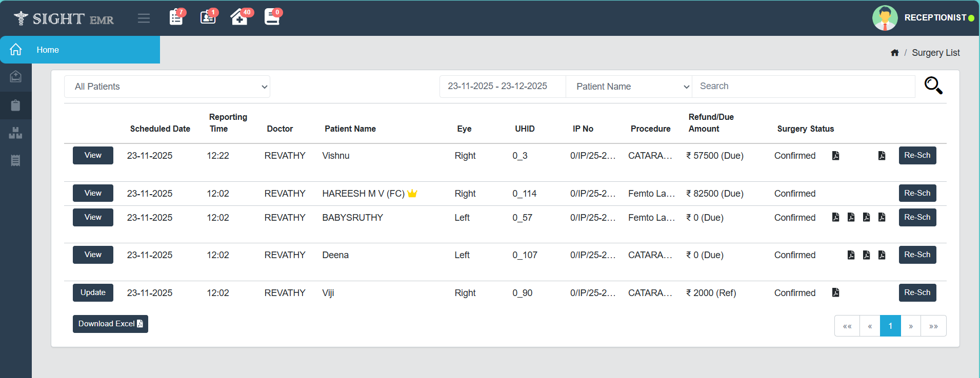Open the hamburger menu in header
The height and width of the screenshot is (378, 980).
[144, 18]
